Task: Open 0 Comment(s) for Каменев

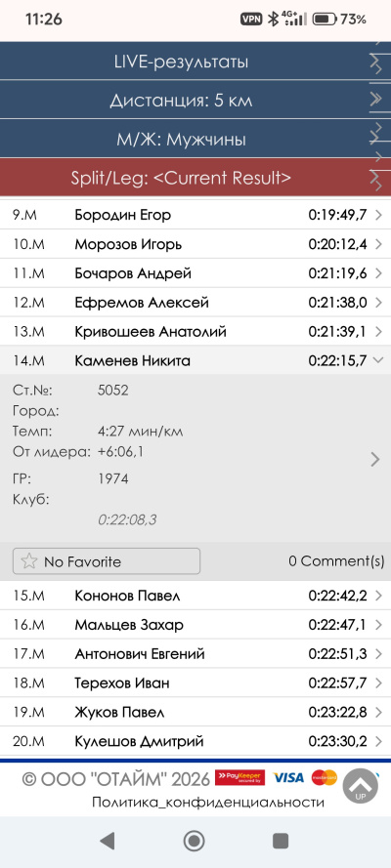Action: click(336, 561)
